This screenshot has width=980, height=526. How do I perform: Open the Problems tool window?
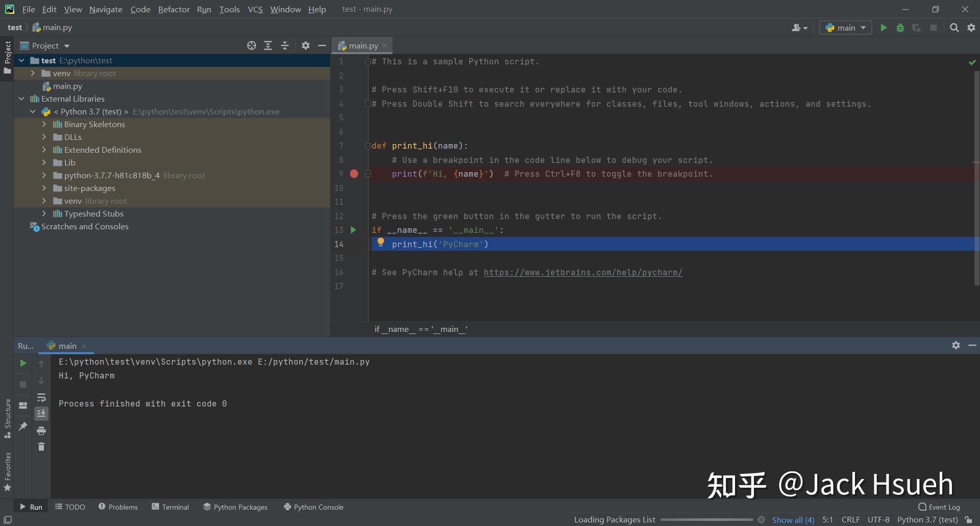point(118,507)
